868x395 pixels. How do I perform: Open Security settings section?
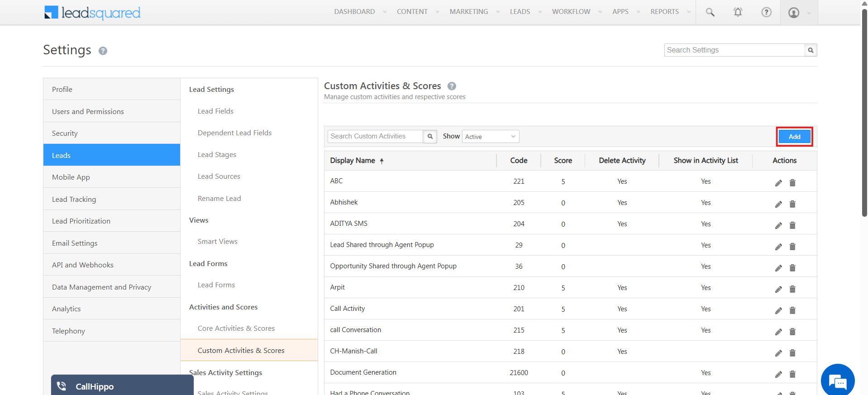point(112,133)
